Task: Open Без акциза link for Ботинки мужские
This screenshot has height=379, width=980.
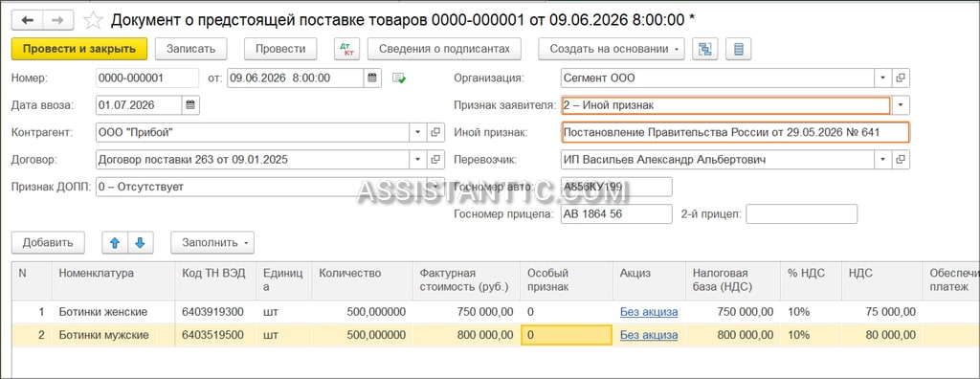Action: click(649, 335)
